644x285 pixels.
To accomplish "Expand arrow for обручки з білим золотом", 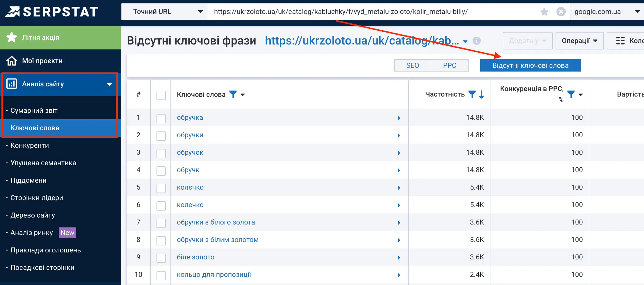I will (399, 240).
